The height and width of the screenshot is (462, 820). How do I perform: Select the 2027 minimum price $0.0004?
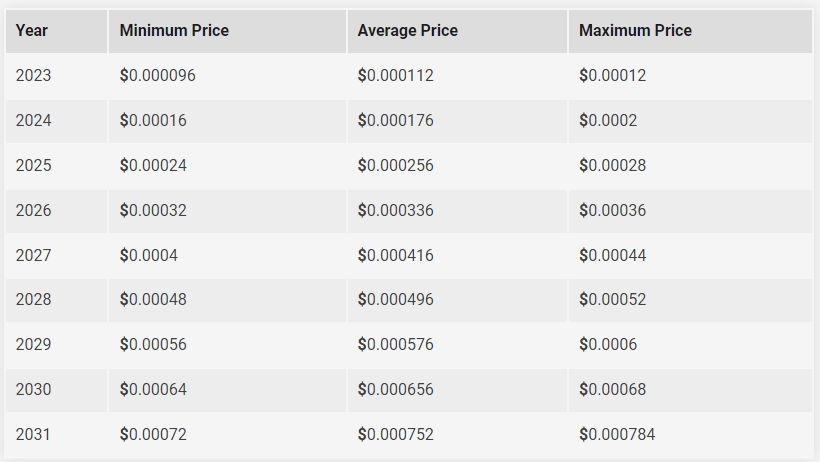(149, 255)
